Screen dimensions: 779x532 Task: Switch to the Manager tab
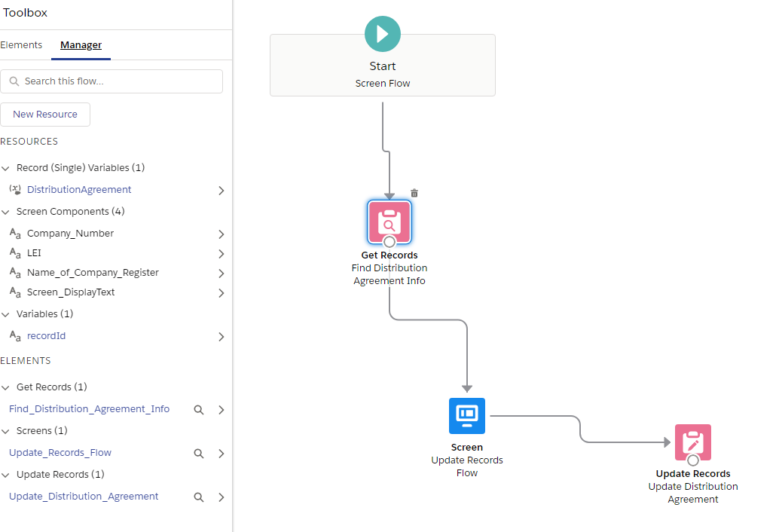click(x=81, y=45)
